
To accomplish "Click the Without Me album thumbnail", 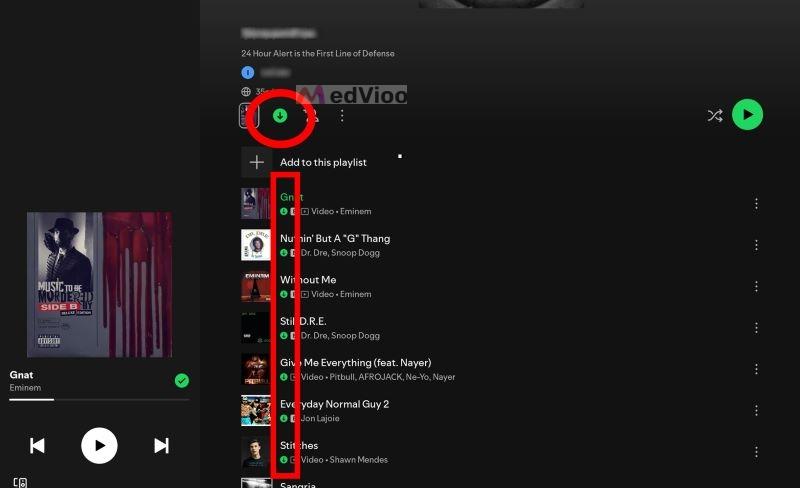I will tap(256, 286).
